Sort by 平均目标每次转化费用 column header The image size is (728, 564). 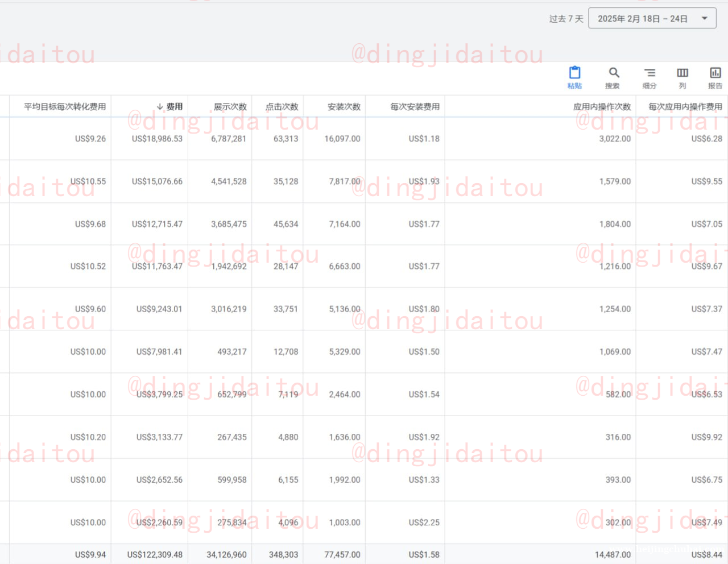pos(65,106)
